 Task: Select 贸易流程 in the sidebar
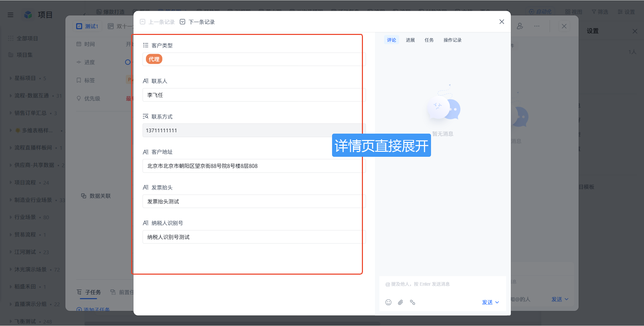click(25, 234)
